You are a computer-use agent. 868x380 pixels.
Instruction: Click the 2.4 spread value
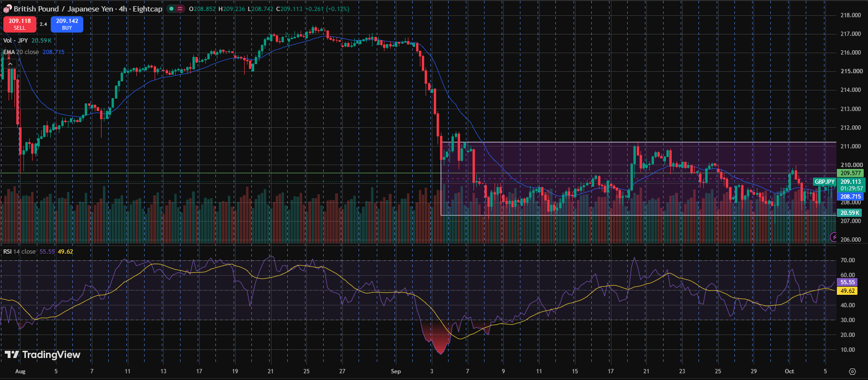click(x=44, y=24)
